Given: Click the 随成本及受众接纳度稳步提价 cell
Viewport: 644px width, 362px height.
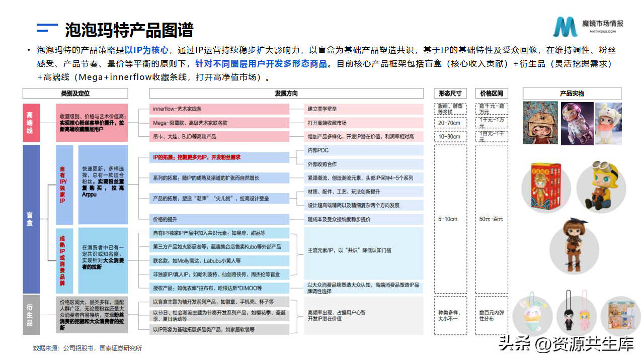Looking at the screenshot, I should click(x=363, y=220).
